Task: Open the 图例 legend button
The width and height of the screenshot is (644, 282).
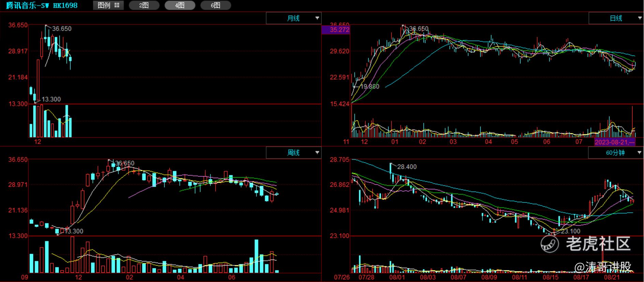Action: (108, 5)
